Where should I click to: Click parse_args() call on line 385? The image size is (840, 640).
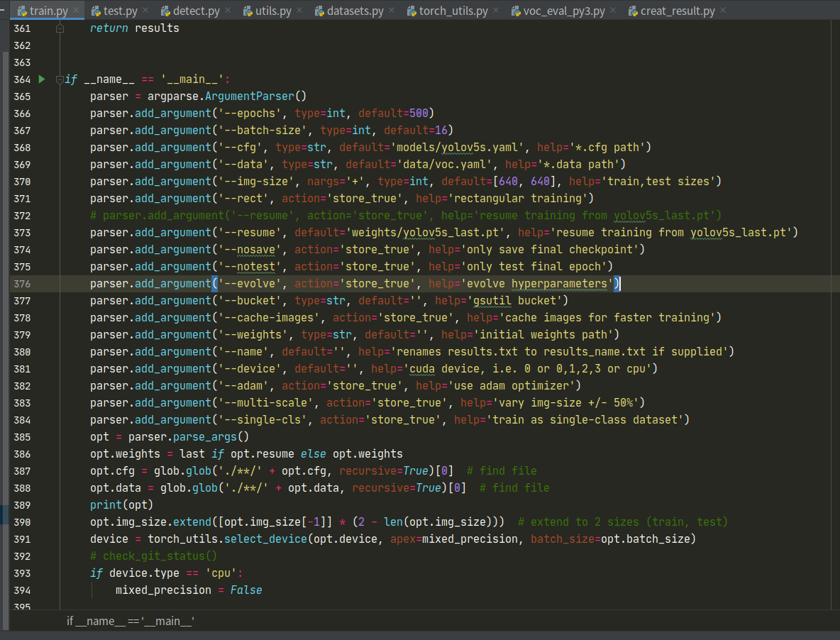point(211,437)
